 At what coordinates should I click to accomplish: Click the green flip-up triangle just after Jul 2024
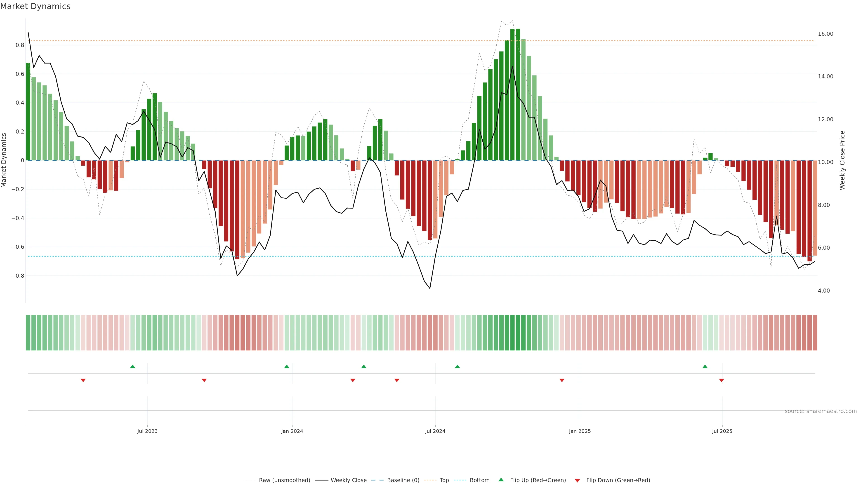pyautogui.click(x=457, y=366)
